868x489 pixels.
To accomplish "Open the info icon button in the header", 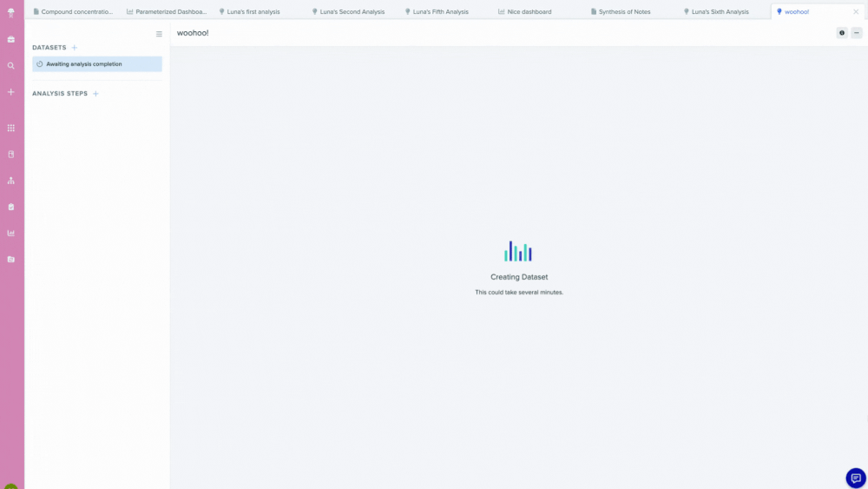I will tap(842, 33).
